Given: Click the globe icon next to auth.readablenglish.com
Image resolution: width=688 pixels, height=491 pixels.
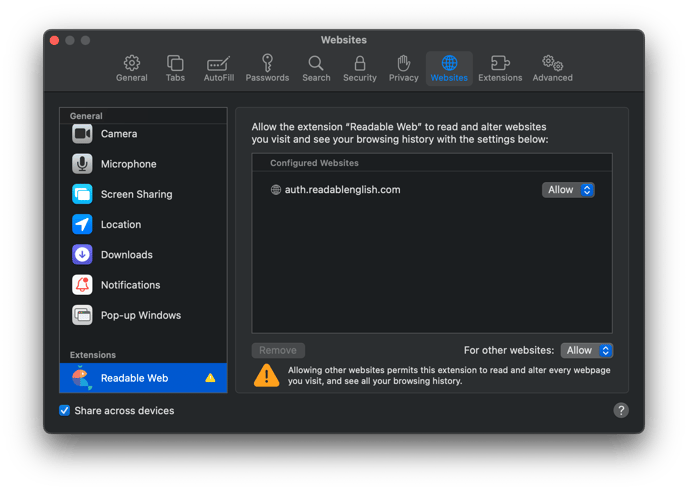Looking at the screenshot, I should click(x=276, y=190).
